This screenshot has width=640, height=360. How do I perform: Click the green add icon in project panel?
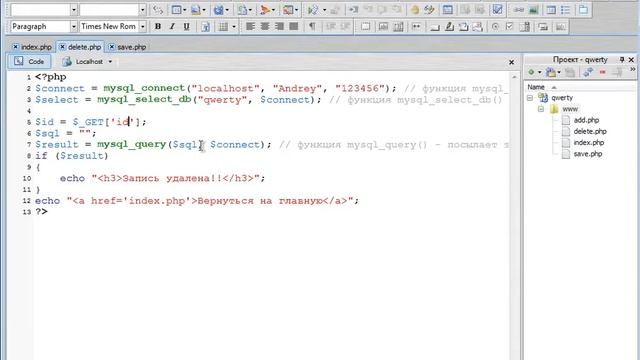[x=531, y=72]
